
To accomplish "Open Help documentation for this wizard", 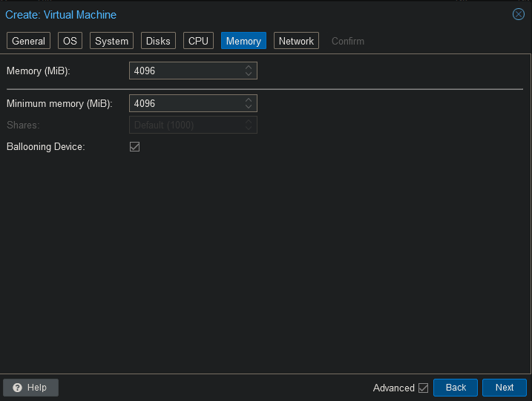I will point(30,388).
